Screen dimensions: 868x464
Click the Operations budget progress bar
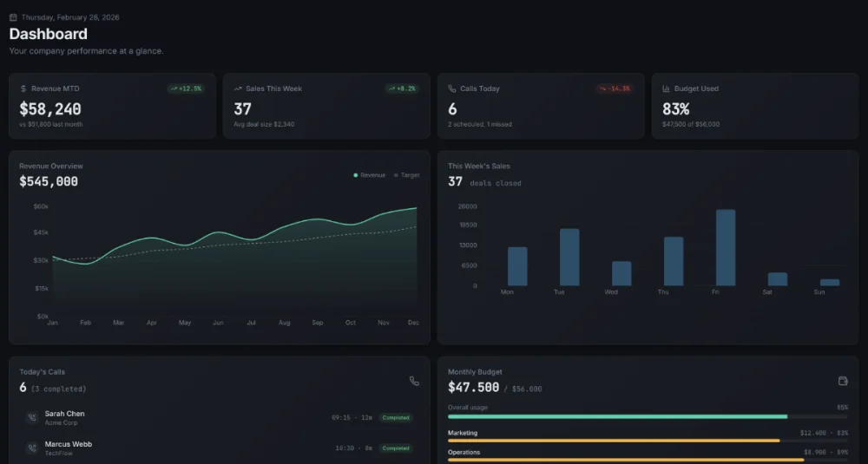tap(648, 461)
